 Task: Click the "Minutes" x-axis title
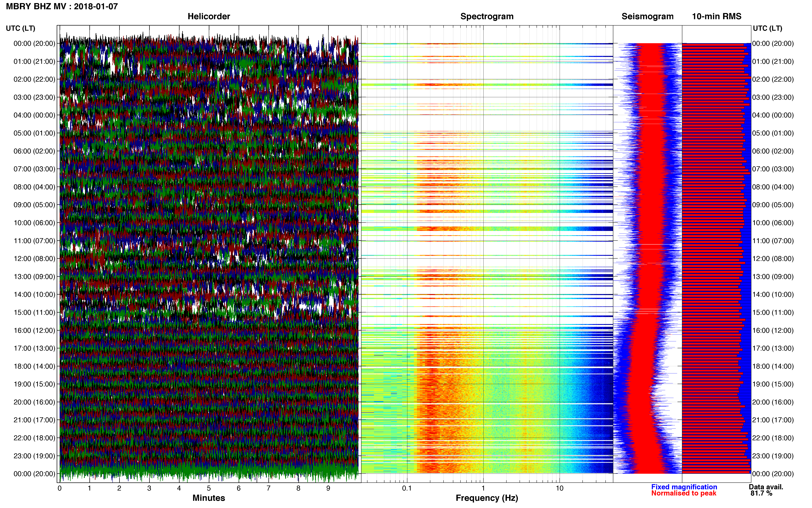(209, 498)
